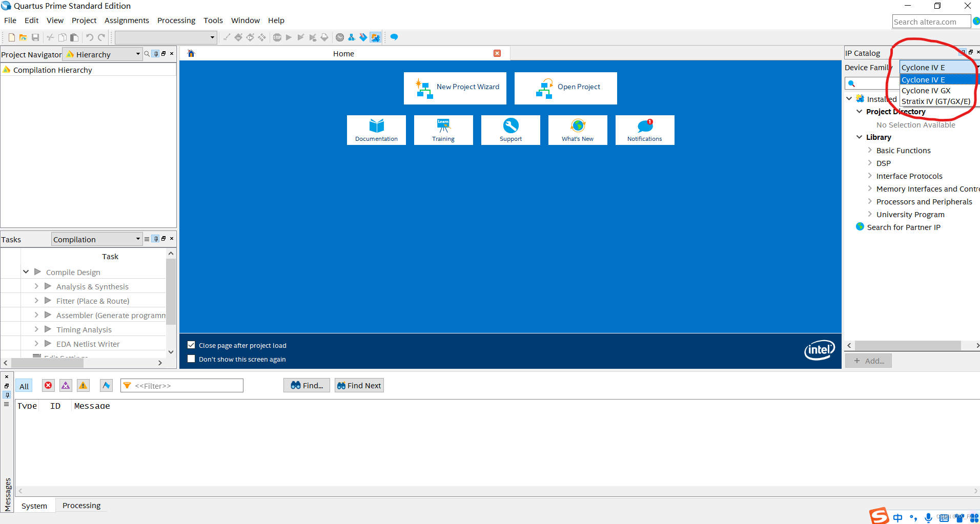The image size is (980, 524).
Task: Expand Basic Functions in IP Library
Action: 870,150
